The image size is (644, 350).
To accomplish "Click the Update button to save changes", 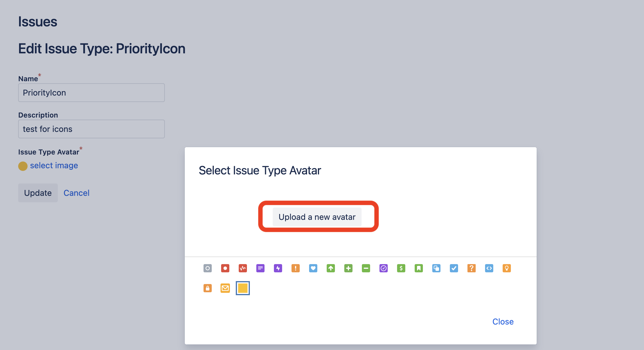I will coord(38,193).
